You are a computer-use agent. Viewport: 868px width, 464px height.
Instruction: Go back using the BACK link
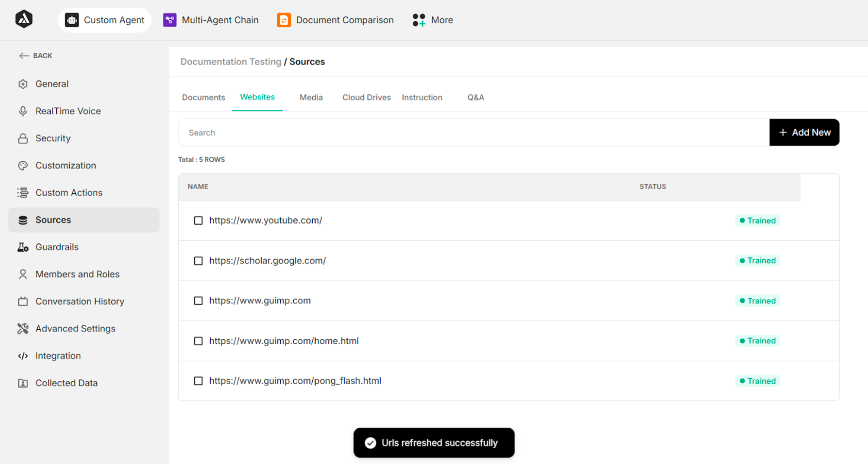[36, 56]
